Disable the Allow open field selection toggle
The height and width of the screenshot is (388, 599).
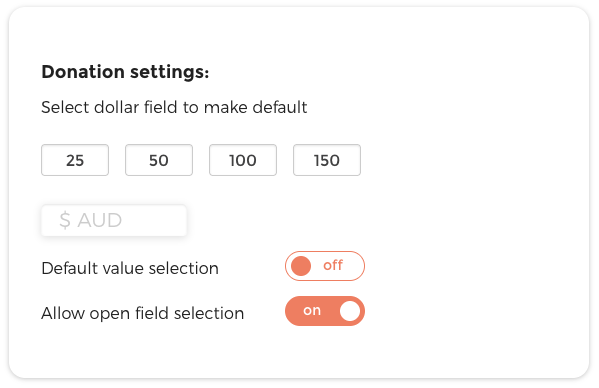coord(325,311)
